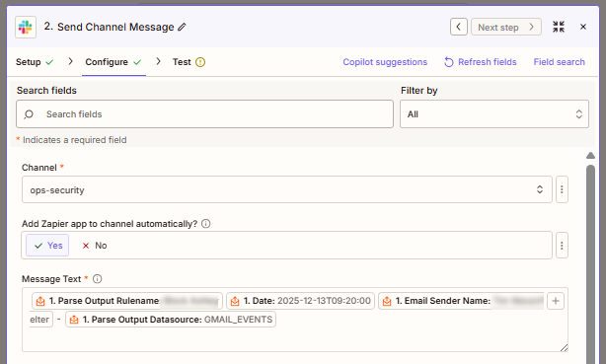
Task: Click the vertical scrollbar thumb
Action: pos(590,264)
